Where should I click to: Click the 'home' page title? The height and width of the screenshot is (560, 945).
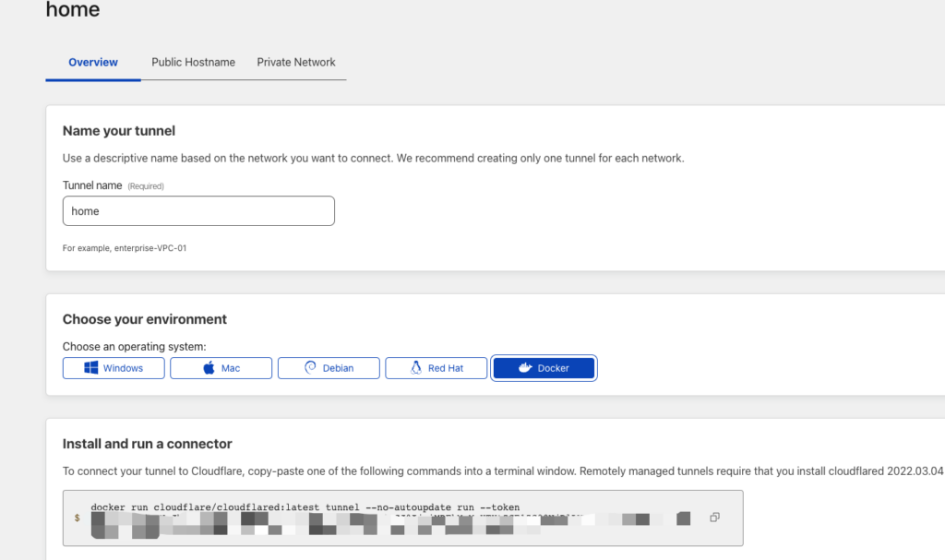(73, 11)
